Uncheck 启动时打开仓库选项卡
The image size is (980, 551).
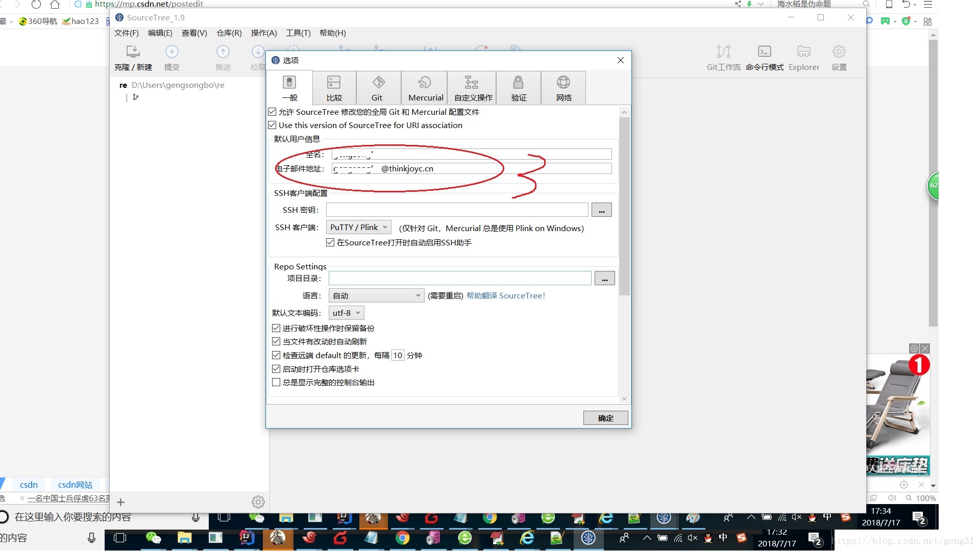click(276, 369)
